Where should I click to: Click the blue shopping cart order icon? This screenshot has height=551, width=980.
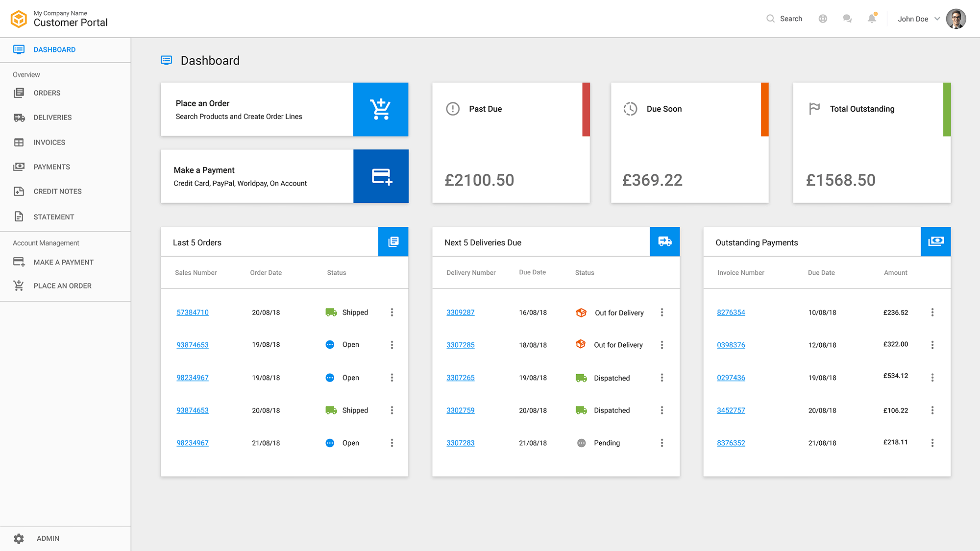pyautogui.click(x=381, y=109)
